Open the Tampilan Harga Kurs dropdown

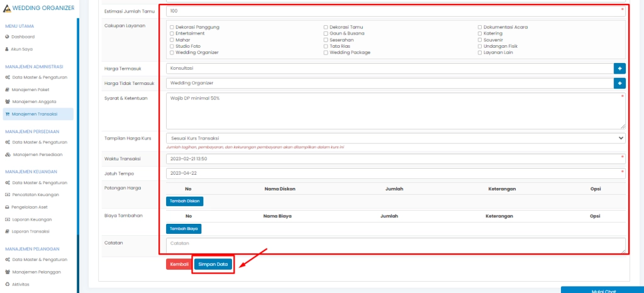(396, 138)
